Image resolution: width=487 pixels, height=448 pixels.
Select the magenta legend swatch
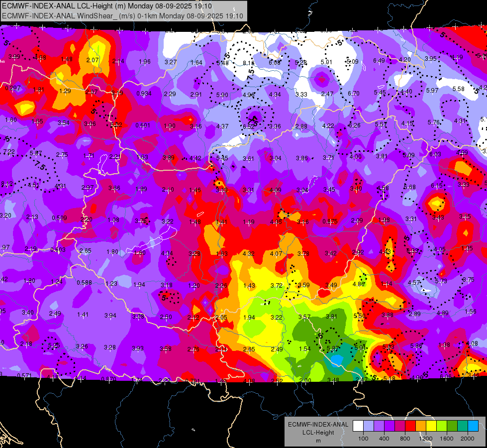pyautogui.click(x=400, y=426)
